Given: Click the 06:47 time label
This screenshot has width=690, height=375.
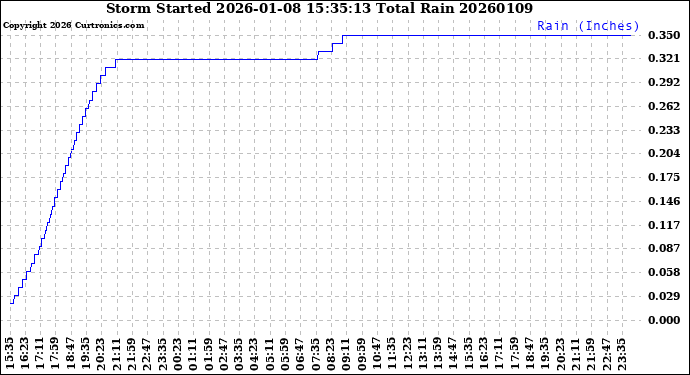Looking at the screenshot, I should click(x=300, y=354).
